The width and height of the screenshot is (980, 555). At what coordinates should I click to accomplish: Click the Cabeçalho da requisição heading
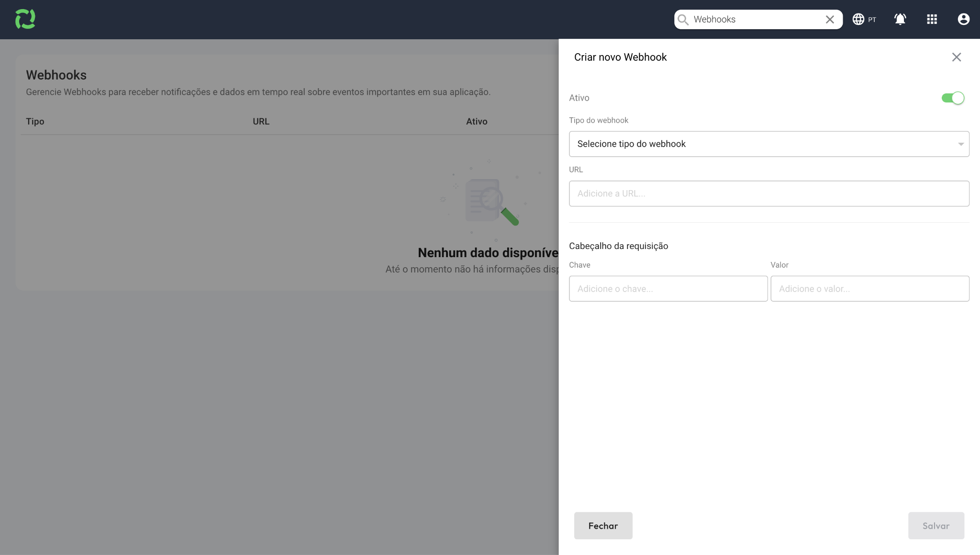point(619,246)
